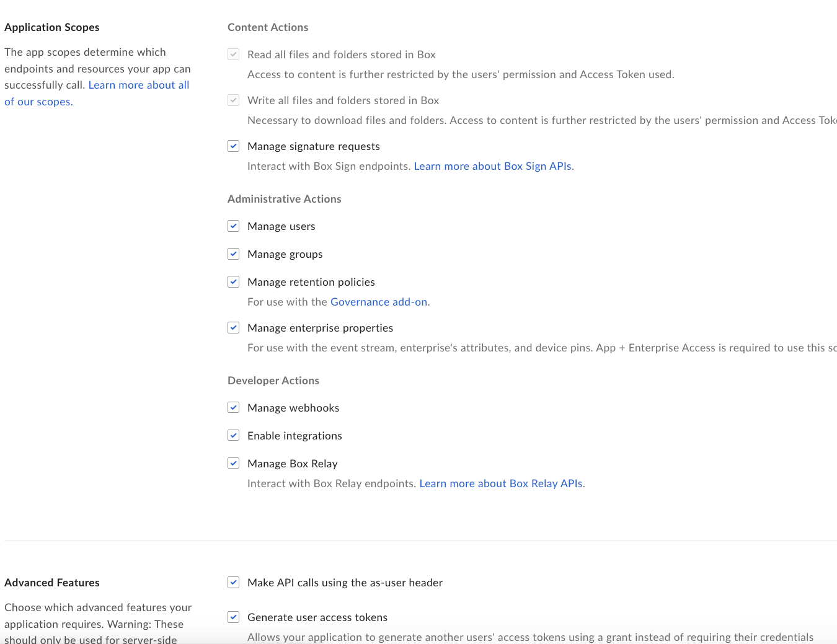Disable the Manage groups scope
The image size is (837, 644).
click(234, 254)
